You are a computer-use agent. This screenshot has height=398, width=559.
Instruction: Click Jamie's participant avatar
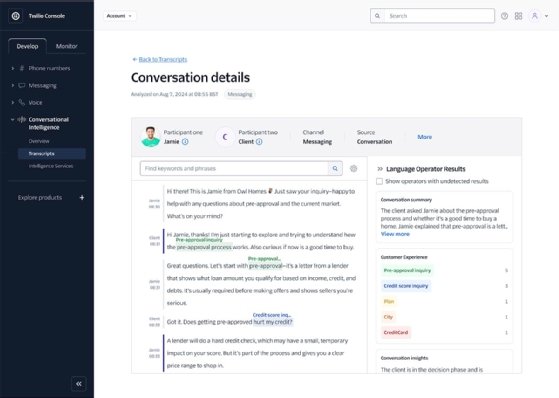coord(150,137)
